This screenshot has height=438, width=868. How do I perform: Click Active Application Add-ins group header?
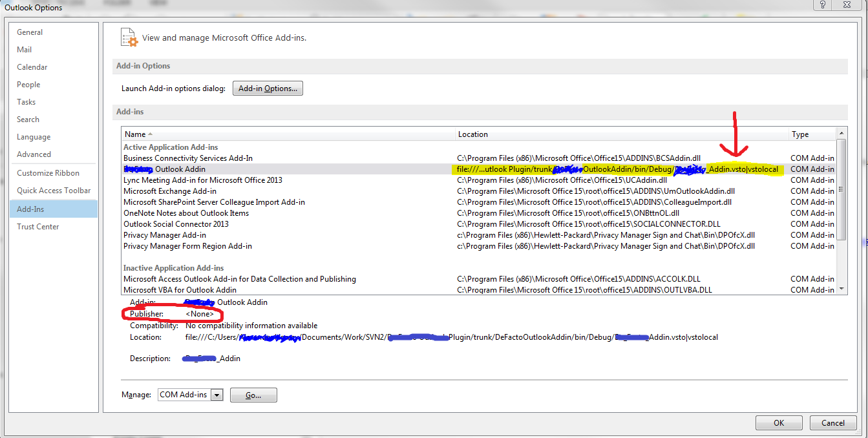coord(171,147)
